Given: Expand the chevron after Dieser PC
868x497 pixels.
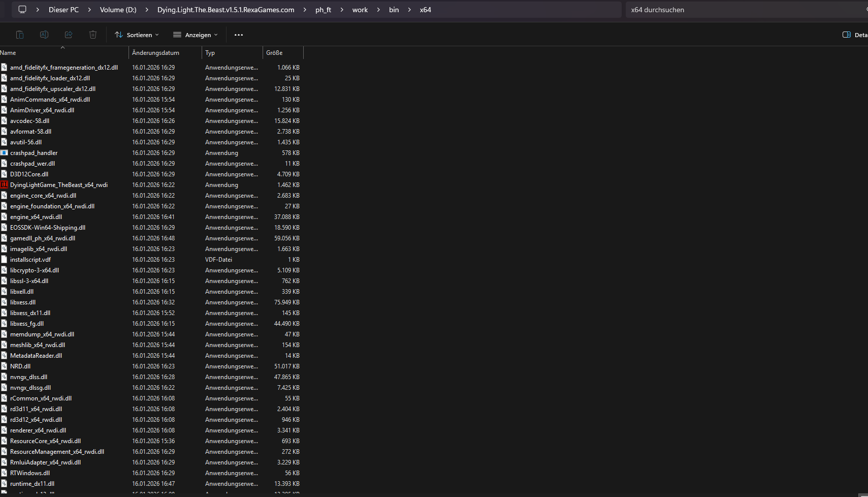Looking at the screenshot, I should pos(89,10).
